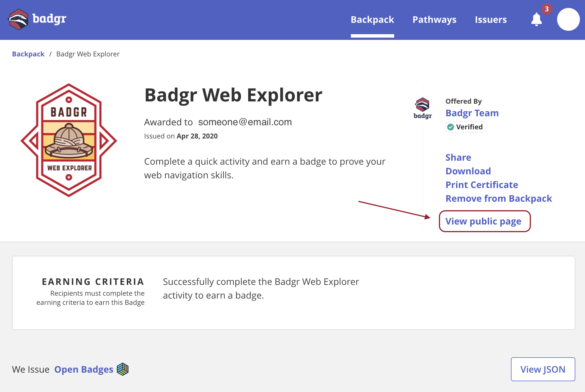585x392 pixels.
Task: Click the Open Badges cube icon
Action: pyautogui.click(x=123, y=369)
